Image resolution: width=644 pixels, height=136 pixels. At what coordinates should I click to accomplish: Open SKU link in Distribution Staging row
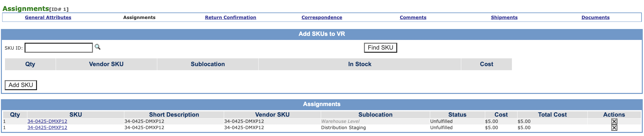click(x=47, y=128)
